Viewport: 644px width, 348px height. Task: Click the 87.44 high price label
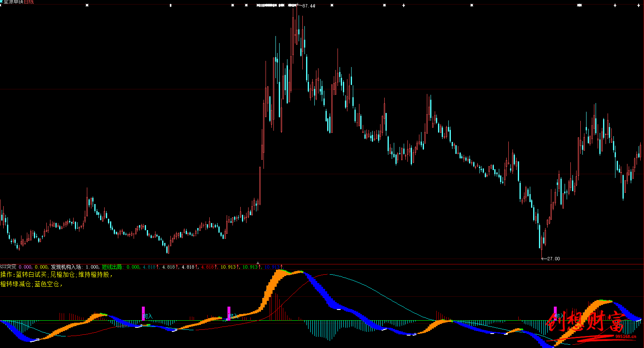click(x=309, y=6)
